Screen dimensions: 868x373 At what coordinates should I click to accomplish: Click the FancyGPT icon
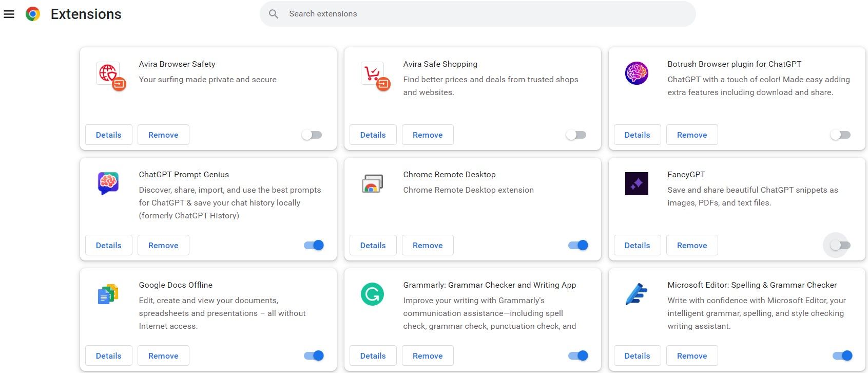[636, 184]
